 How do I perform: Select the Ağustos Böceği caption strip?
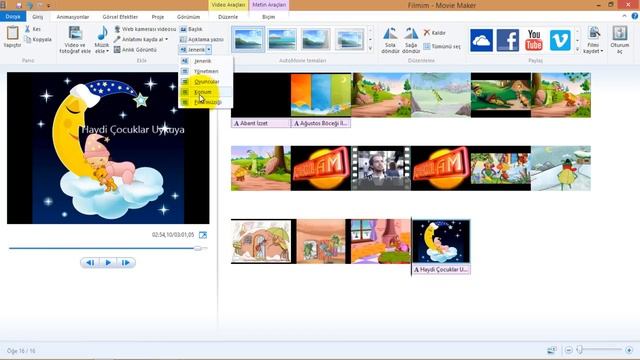(321, 123)
